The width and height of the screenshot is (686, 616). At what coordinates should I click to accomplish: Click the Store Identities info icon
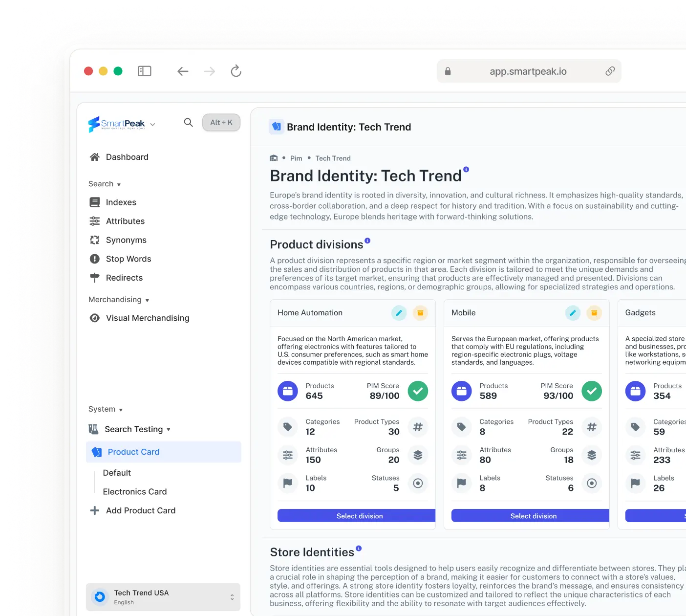point(359,548)
